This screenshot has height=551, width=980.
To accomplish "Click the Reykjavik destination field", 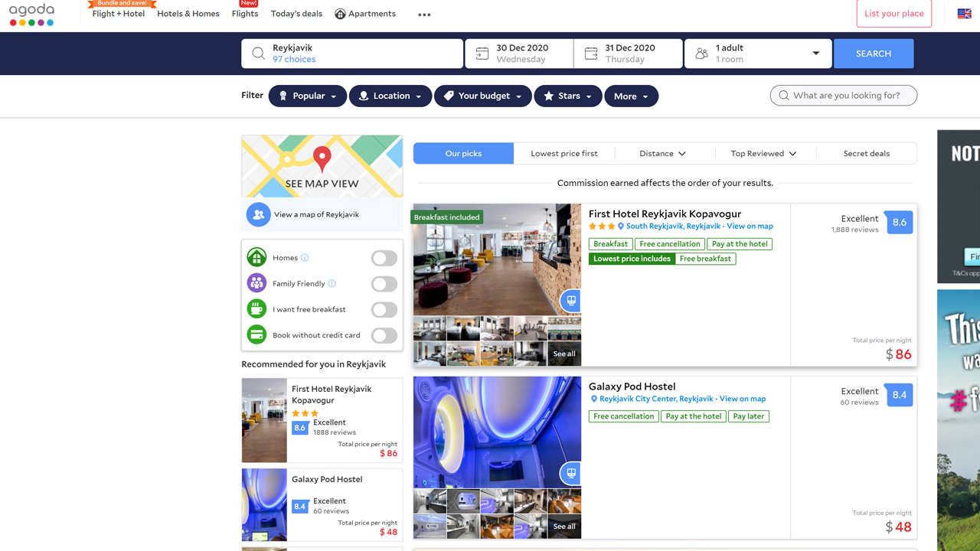I will [x=352, y=54].
